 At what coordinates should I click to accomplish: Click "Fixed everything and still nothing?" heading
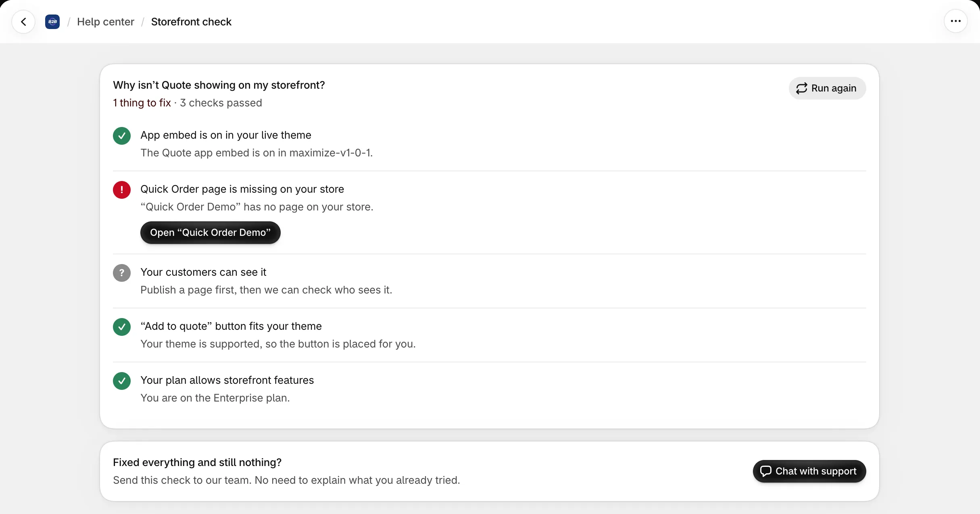tap(197, 462)
